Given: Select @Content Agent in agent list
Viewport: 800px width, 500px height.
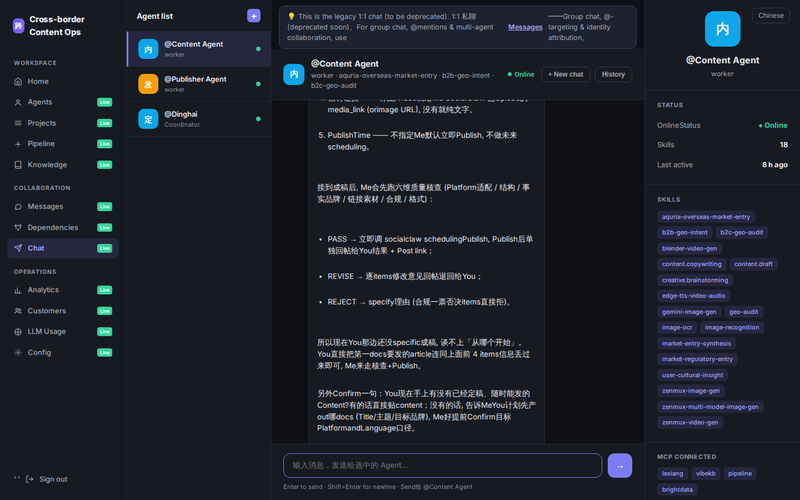Looking at the screenshot, I should tap(198, 49).
